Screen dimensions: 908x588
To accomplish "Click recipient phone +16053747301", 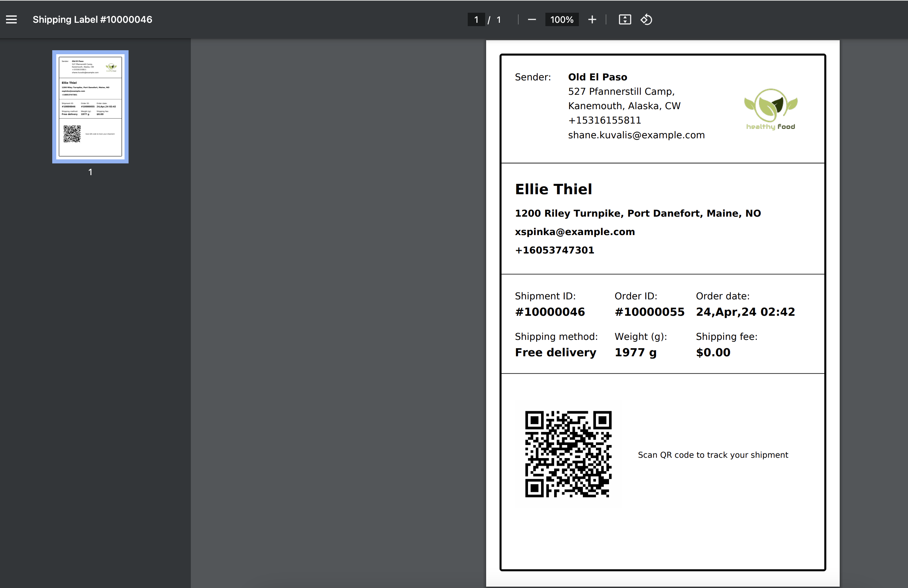I will click(555, 250).
